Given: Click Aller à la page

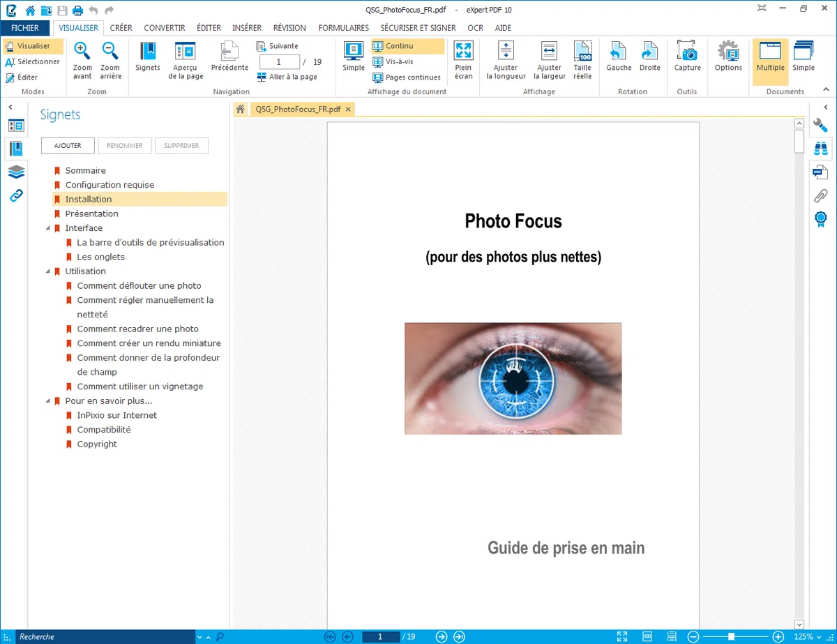Looking at the screenshot, I should 287,77.
